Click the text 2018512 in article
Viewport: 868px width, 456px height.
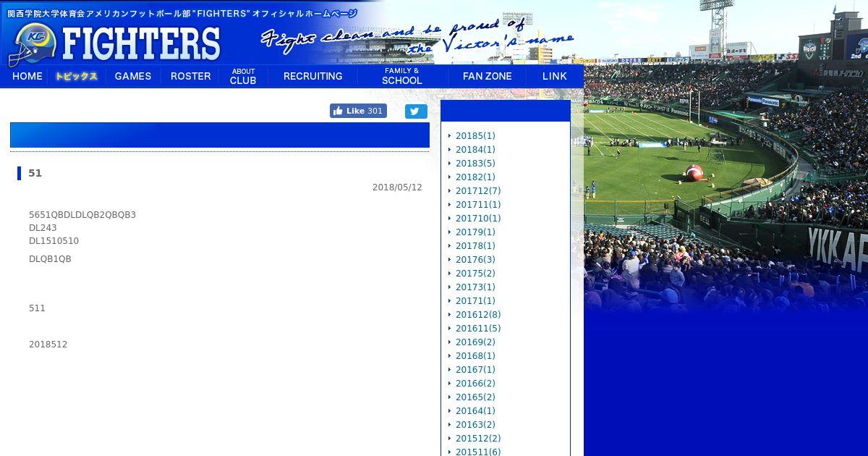tap(48, 345)
